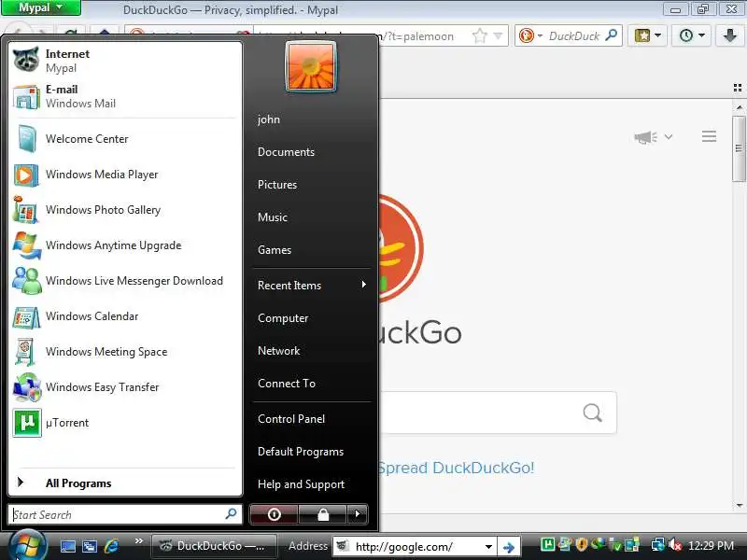
Task: Click the security shield tray icon
Action: (x=581, y=544)
